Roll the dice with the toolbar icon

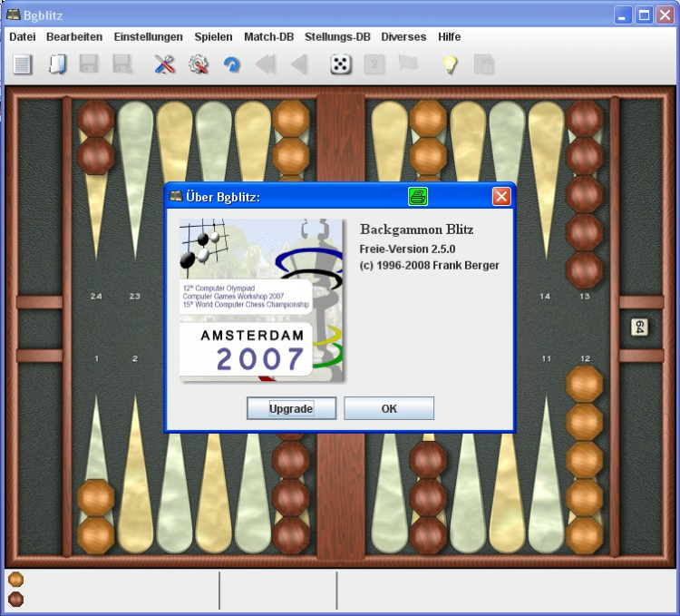[x=341, y=64]
